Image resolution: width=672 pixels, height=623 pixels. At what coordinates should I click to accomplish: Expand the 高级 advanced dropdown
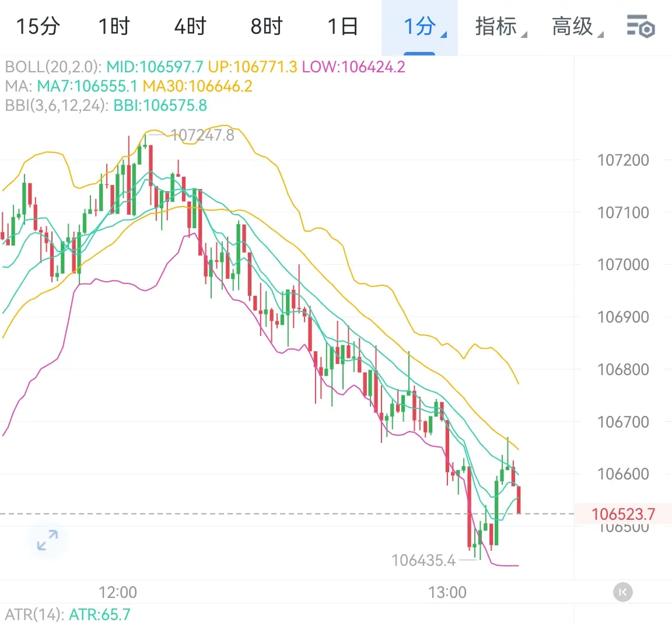coord(576,27)
